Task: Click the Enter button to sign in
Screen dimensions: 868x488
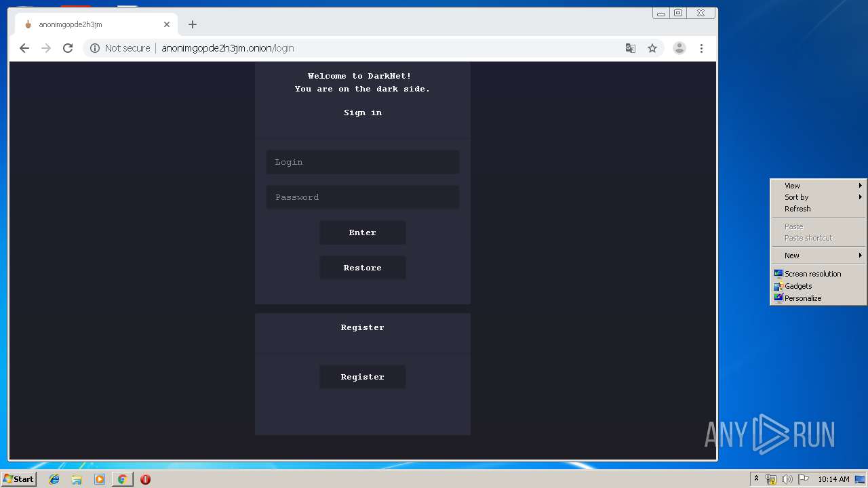Action: (x=363, y=232)
